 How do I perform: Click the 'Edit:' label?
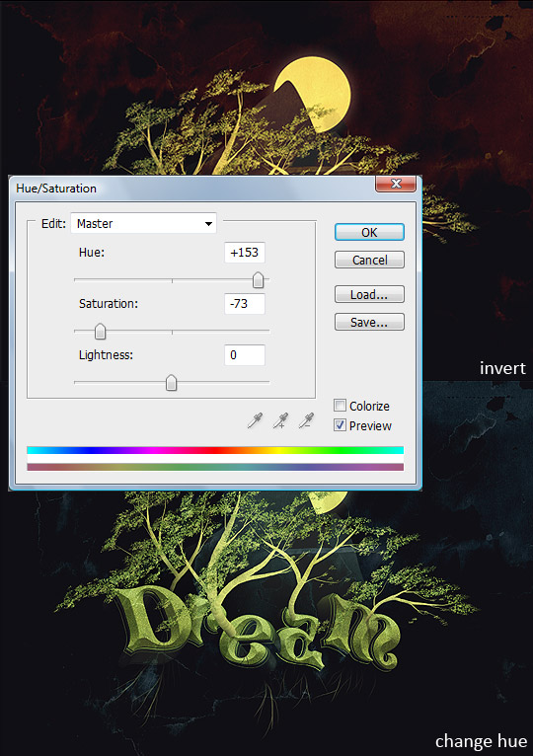point(53,223)
